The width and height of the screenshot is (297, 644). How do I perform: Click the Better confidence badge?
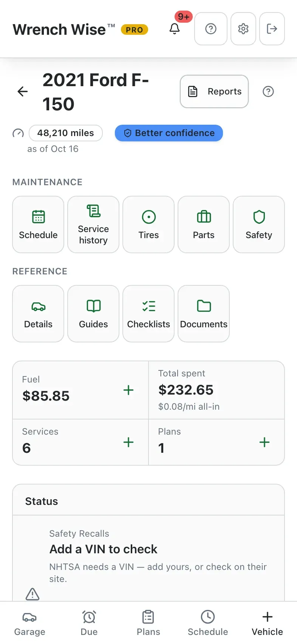[169, 133]
